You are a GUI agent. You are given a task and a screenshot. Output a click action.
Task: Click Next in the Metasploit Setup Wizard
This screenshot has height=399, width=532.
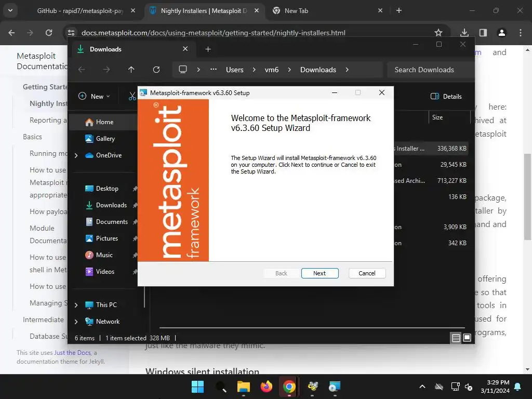[320, 273]
